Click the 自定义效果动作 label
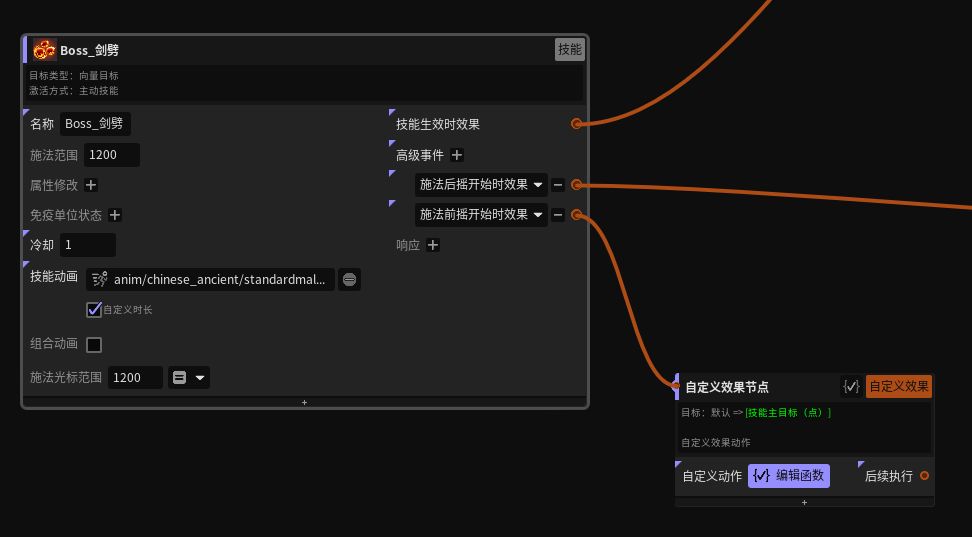 pyautogui.click(x=715, y=443)
